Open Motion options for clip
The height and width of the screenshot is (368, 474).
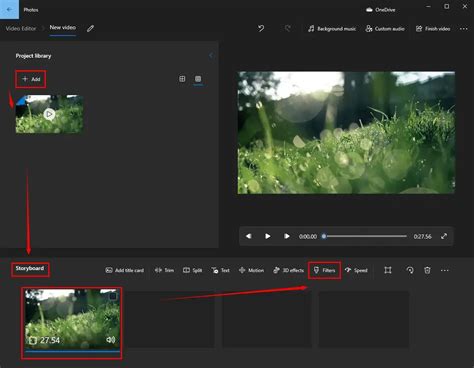[x=251, y=270]
